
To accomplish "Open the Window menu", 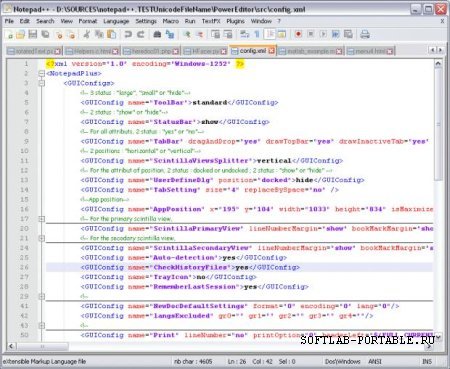I will coord(261,21).
